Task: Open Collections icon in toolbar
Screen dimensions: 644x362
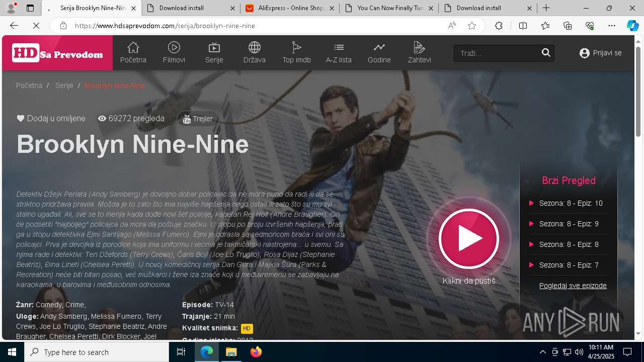Action: coord(568,26)
